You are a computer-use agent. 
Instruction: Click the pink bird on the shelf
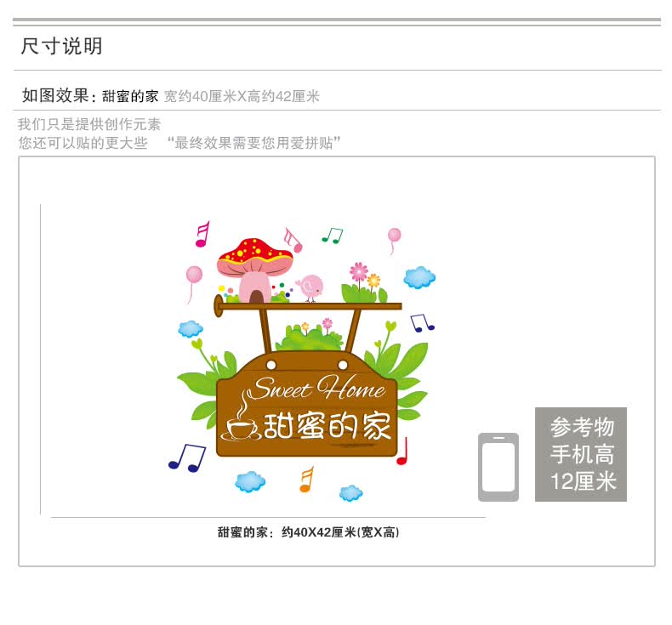coord(310,288)
